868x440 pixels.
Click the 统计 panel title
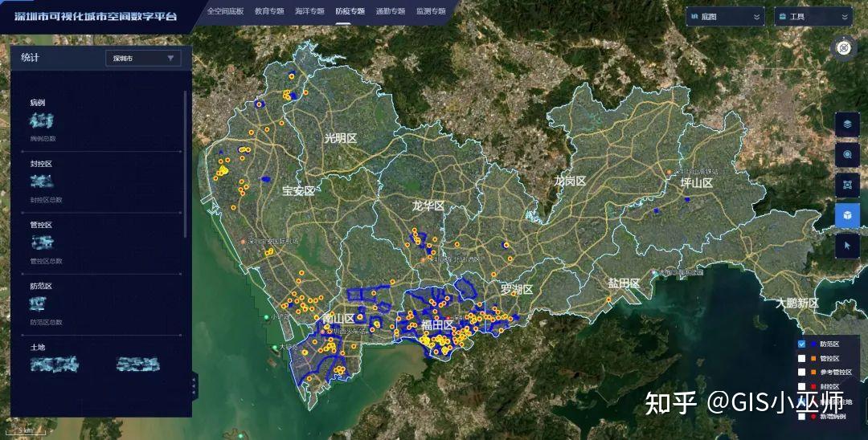tap(31, 58)
